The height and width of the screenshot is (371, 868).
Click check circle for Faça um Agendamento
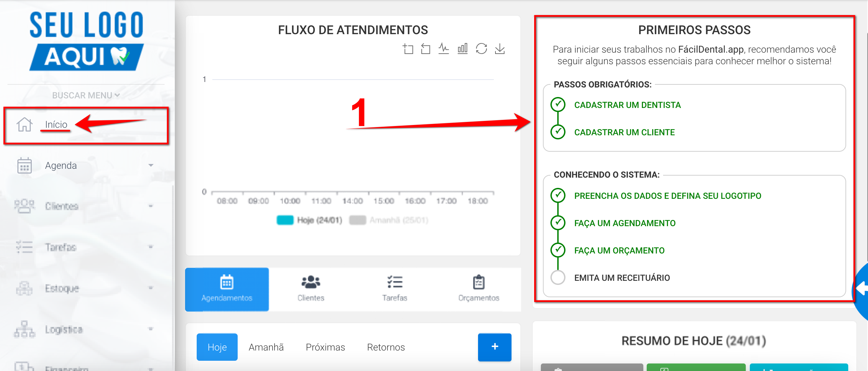pos(558,223)
